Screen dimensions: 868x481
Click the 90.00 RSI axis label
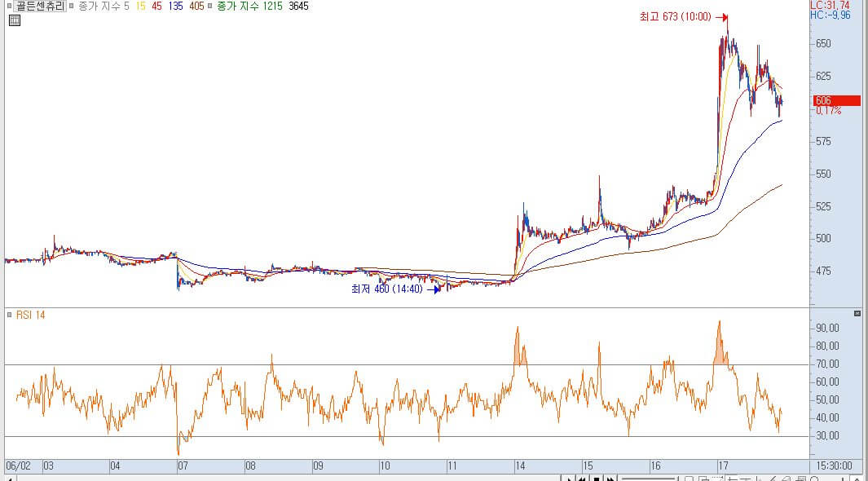(x=827, y=329)
